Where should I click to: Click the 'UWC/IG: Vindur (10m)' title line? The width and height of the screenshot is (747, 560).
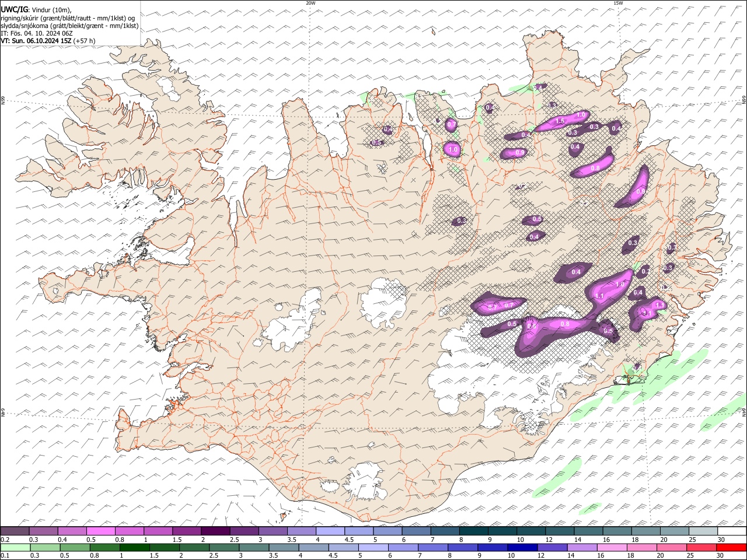tap(36, 10)
